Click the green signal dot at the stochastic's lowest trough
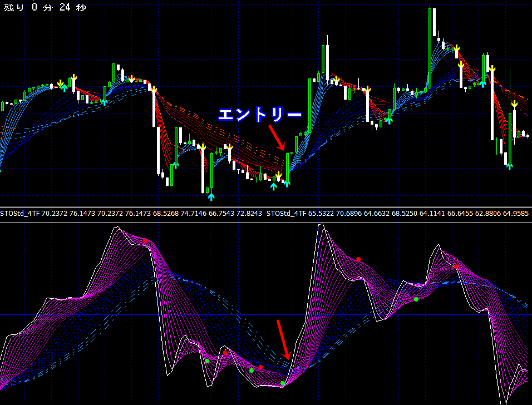 tap(283, 383)
